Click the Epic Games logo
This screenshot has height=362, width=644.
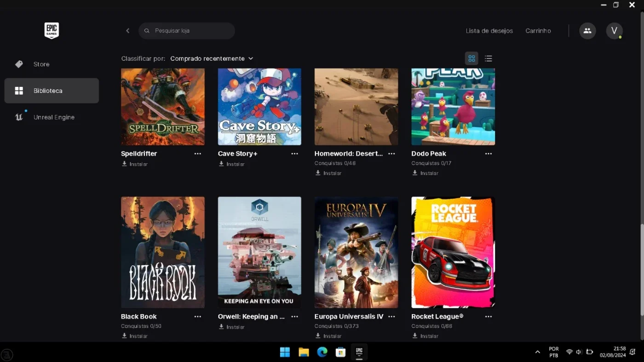(52, 31)
